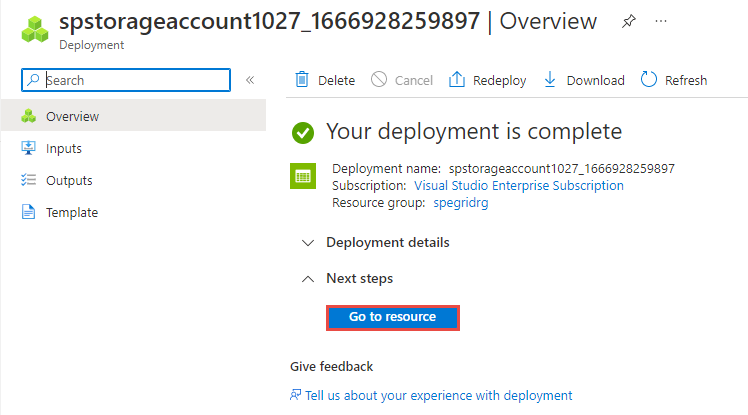The height and width of the screenshot is (415, 748).
Task: Open Visual Studio Enterprise Subscription link
Action: (519, 186)
